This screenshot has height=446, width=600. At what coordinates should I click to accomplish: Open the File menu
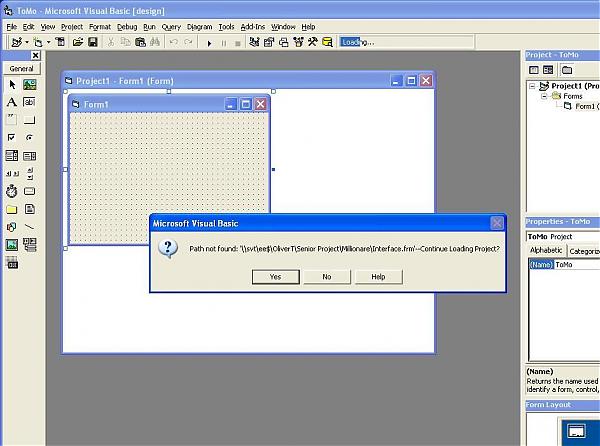[x=11, y=27]
